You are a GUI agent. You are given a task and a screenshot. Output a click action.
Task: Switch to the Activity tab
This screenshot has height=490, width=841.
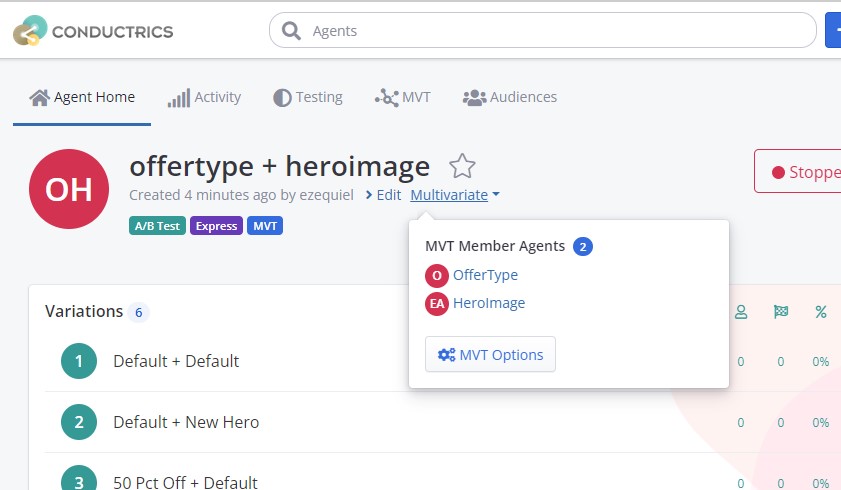click(204, 98)
